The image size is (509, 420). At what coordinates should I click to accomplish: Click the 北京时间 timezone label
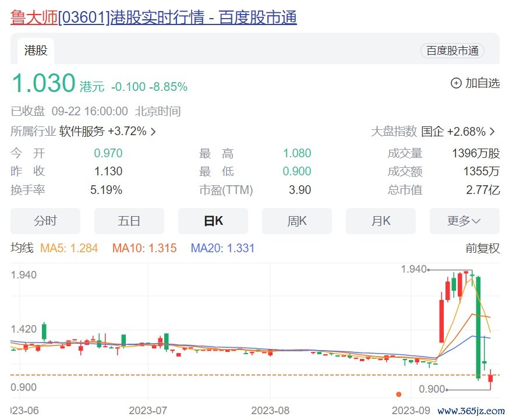[x=158, y=111]
